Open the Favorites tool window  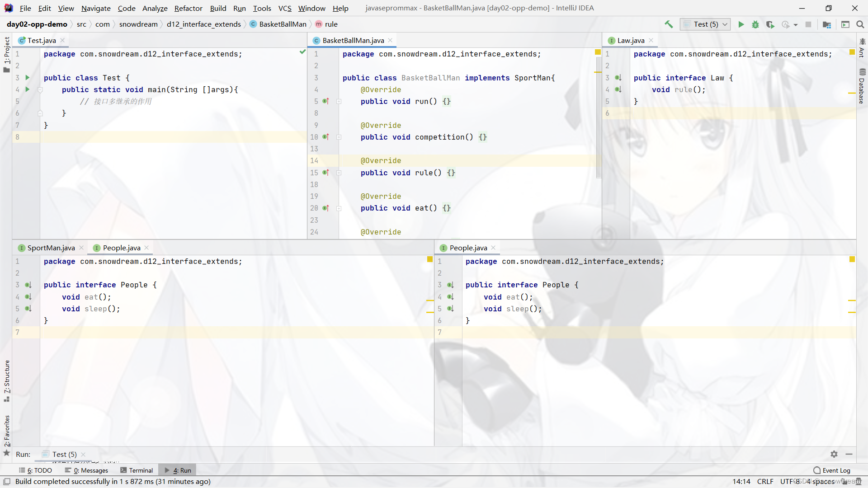tap(6, 435)
